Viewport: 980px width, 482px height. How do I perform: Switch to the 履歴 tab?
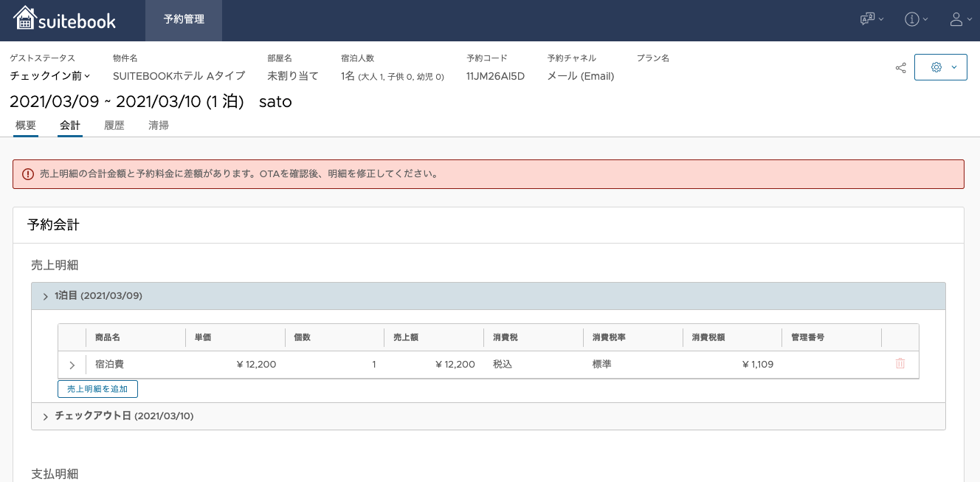pos(114,125)
